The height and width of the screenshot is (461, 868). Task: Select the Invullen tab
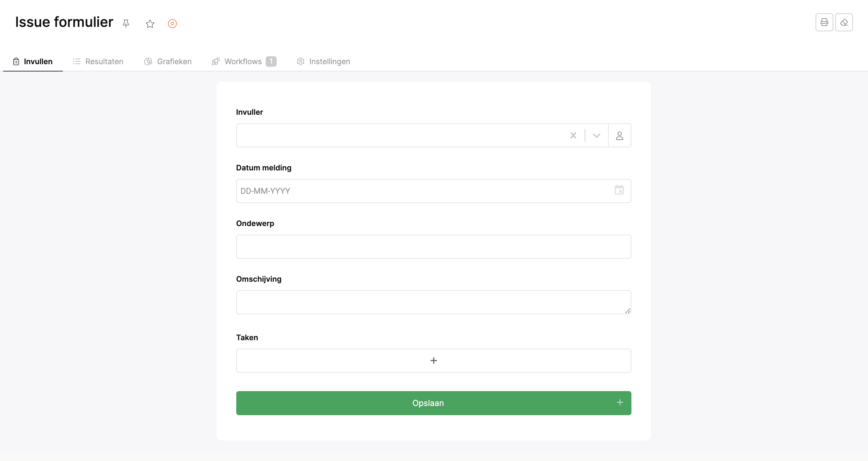point(33,61)
